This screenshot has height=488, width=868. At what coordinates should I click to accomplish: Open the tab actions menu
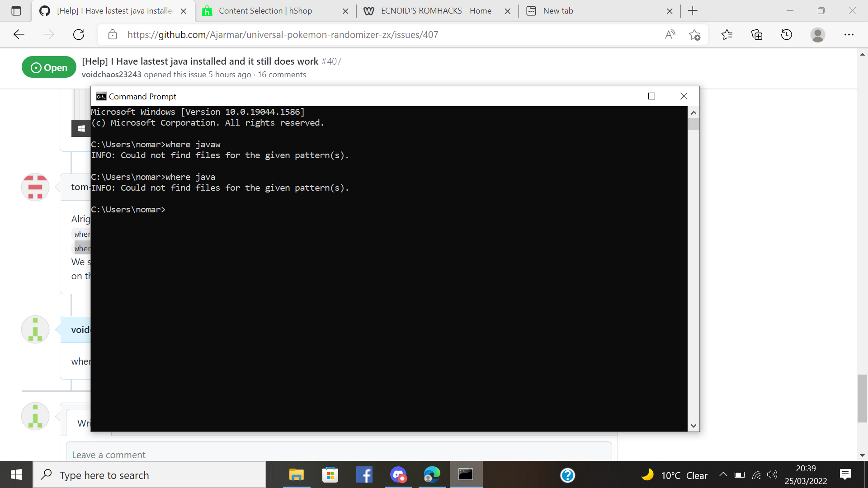[x=16, y=10]
